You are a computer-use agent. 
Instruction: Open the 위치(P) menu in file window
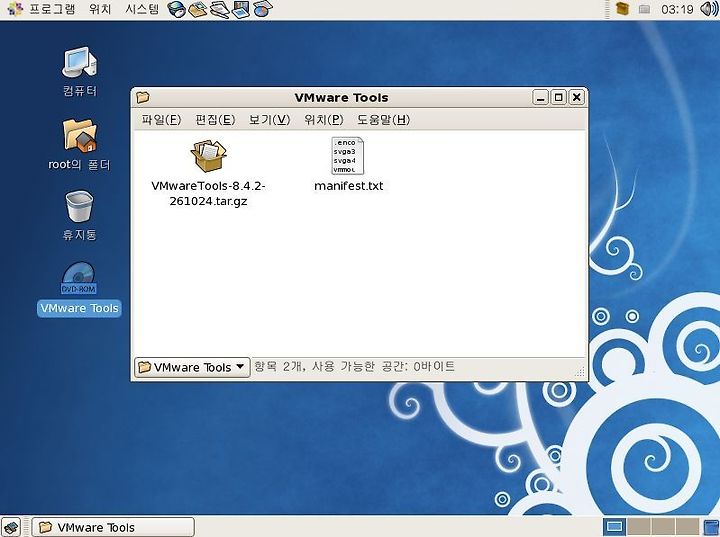(323, 120)
